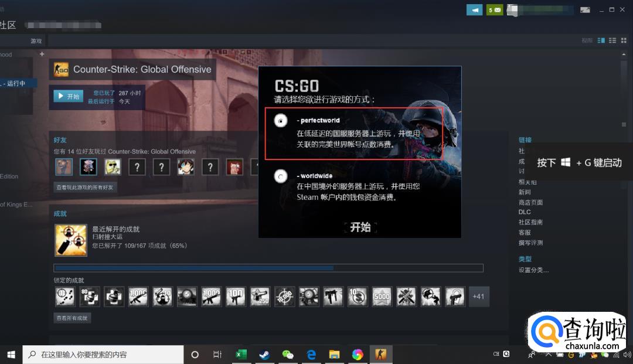Switch to detail view layout icon
This screenshot has width=633, height=364.
(601, 40)
